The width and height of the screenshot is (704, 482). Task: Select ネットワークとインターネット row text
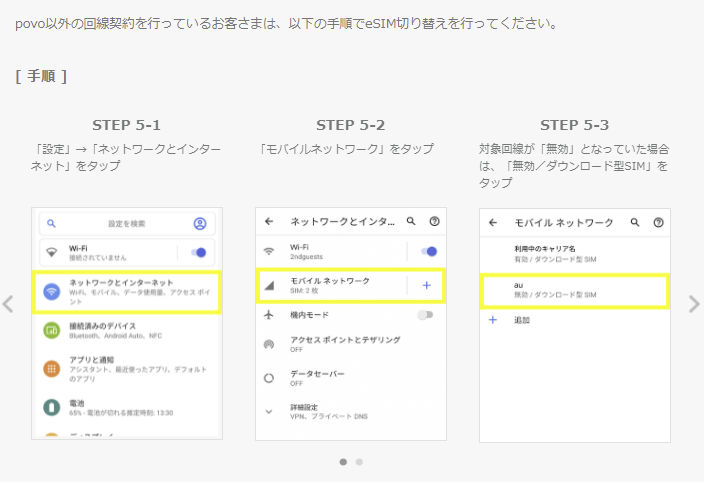point(140,292)
